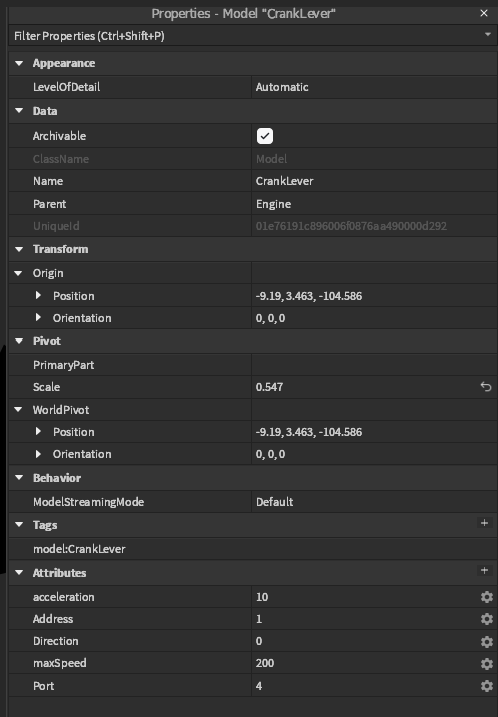Click the Filter Properties search field
The width and height of the screenshot is (498, 717).
tap(245, 36)
